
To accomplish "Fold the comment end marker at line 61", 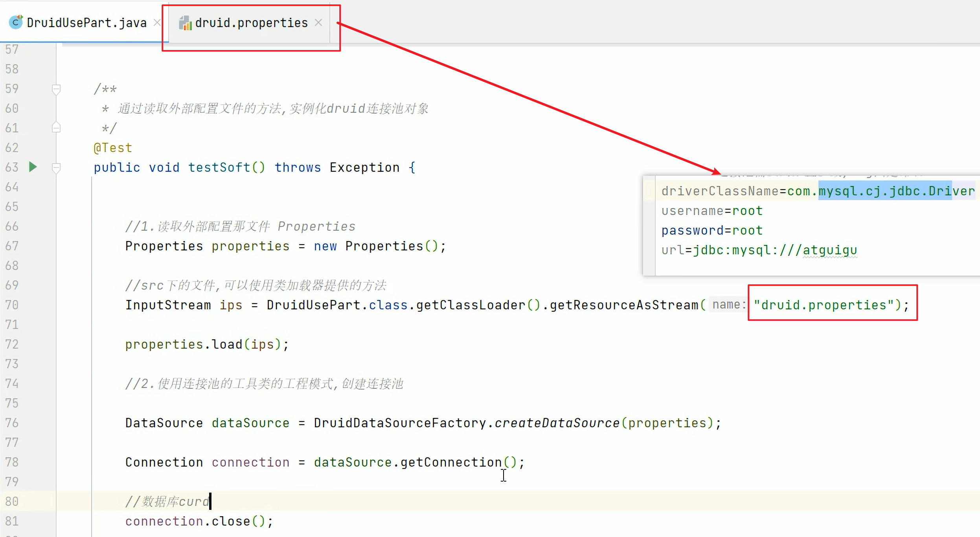I will pos(56,128).
